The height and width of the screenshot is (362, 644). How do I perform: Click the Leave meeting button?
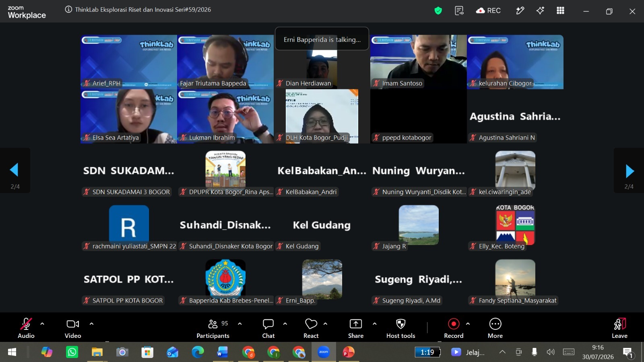click(x=619, y=328)
